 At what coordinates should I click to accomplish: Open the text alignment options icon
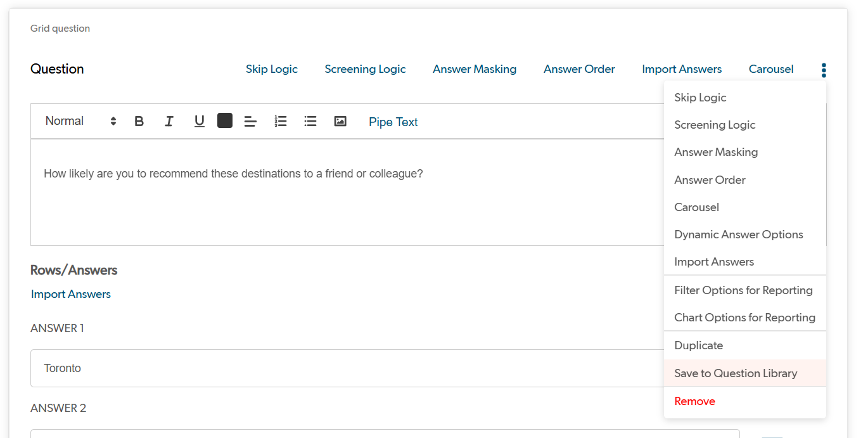250,121
